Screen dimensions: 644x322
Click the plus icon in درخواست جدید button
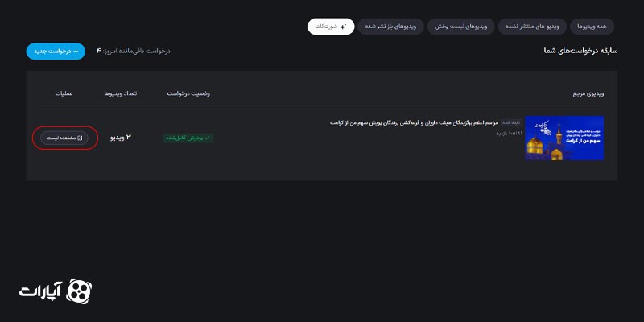coord(78,52)
